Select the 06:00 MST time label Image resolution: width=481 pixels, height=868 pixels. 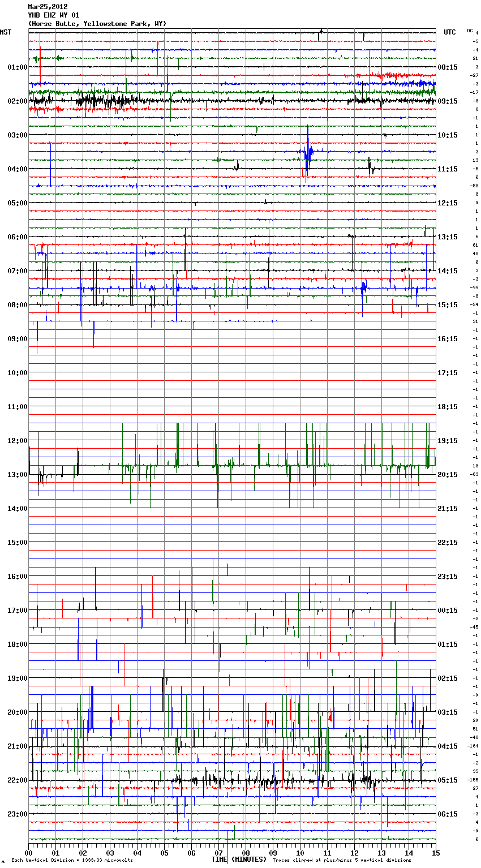[x=17, y=237]
